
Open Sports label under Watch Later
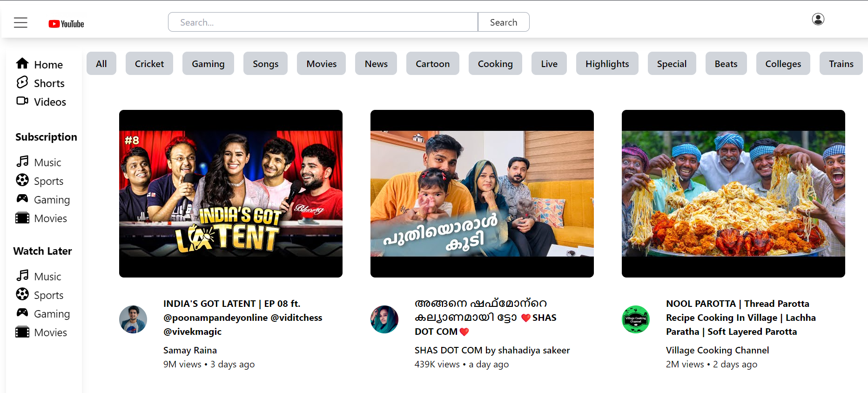coord(49,295)
